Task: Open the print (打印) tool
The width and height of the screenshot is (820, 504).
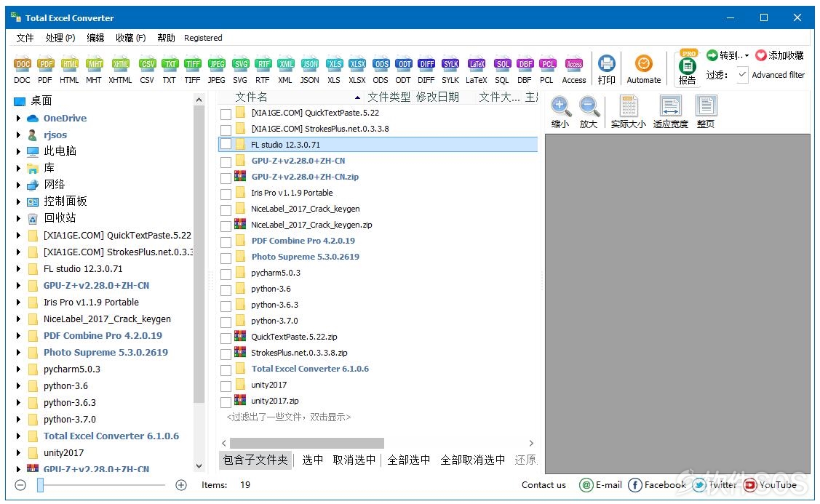Action: 607,70
